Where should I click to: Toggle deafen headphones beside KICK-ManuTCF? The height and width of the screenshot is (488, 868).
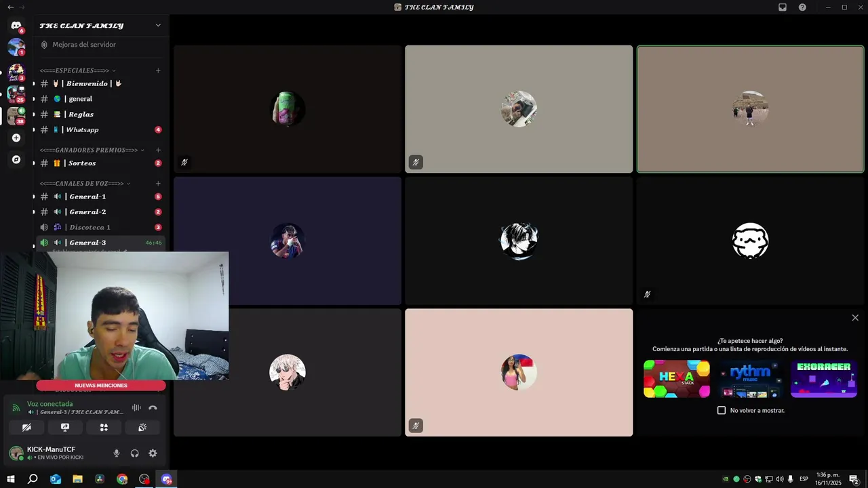pyautogui.click(x=134, y=453)
